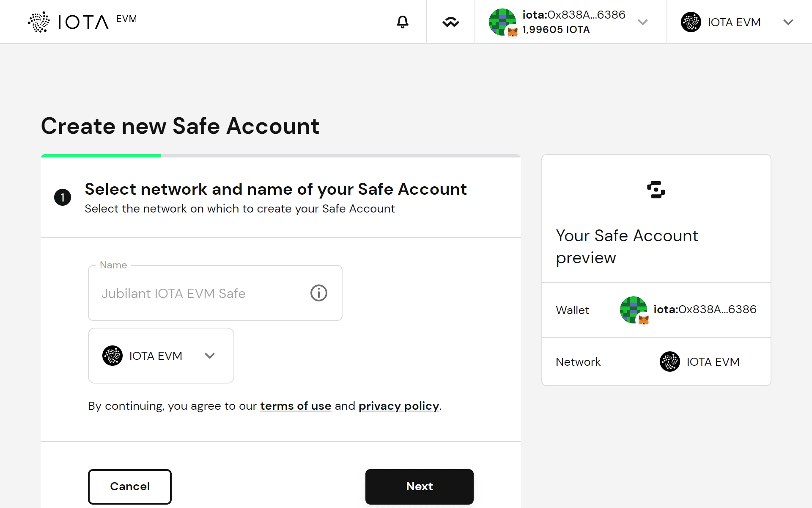
Task: Open the terms of use link
Action: [x=295, y=406]
